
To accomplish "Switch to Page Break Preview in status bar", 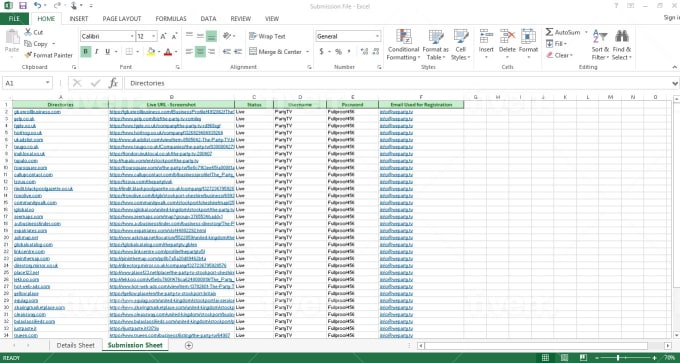I will click(x=583, y=358).
